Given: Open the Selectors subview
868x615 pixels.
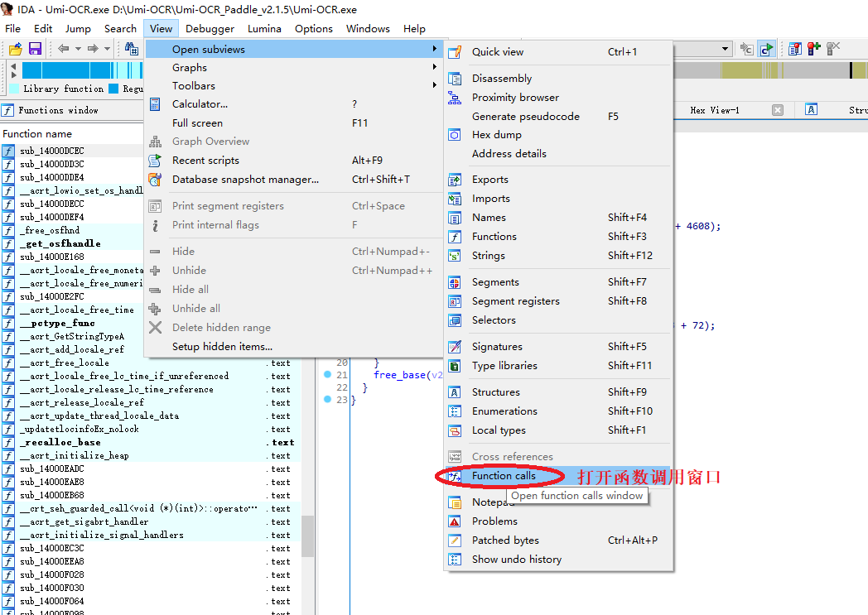Looking at the screenshot, I should pyautogui.click(x=559, y=320).
